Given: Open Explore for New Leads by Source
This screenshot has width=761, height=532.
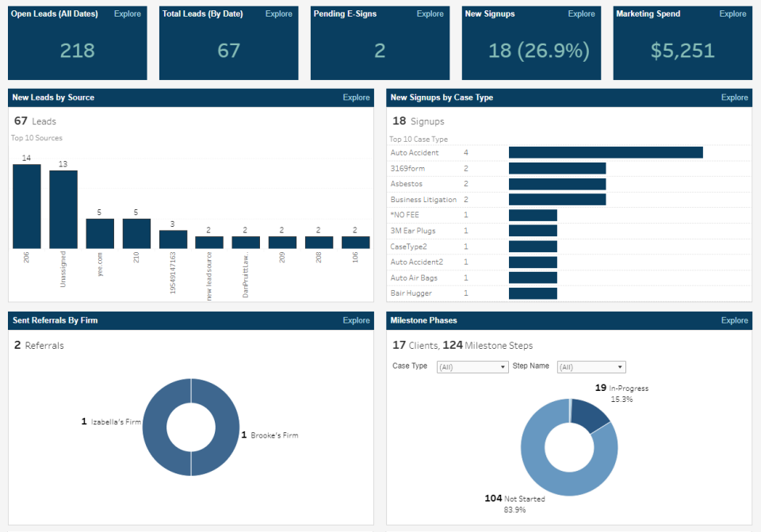Looking at the screenshot, I should click(x=356, y=98).
